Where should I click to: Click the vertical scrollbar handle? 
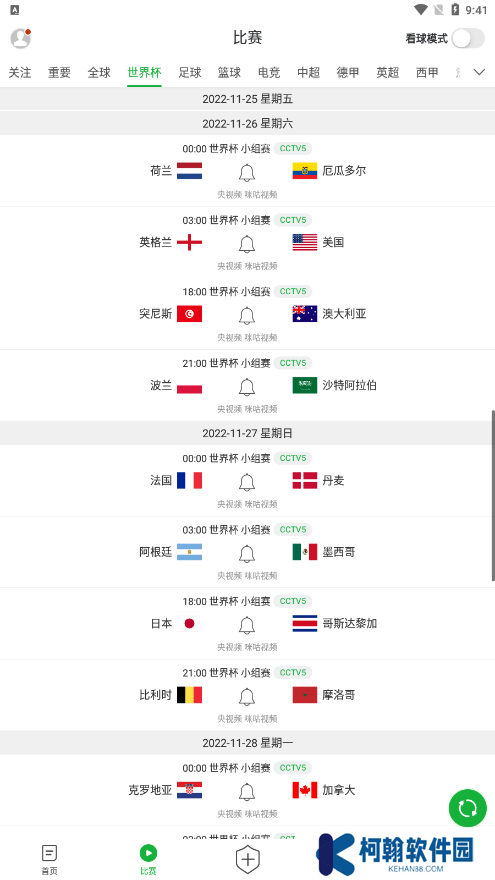tap(493, 496)
